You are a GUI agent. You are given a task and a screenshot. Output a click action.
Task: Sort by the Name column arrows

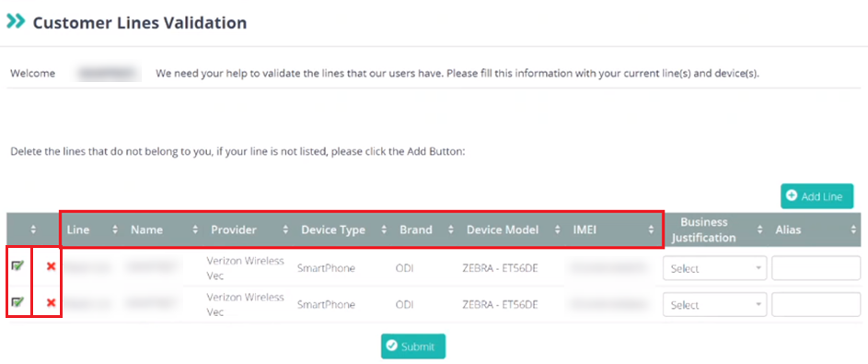tap(195, 229)
